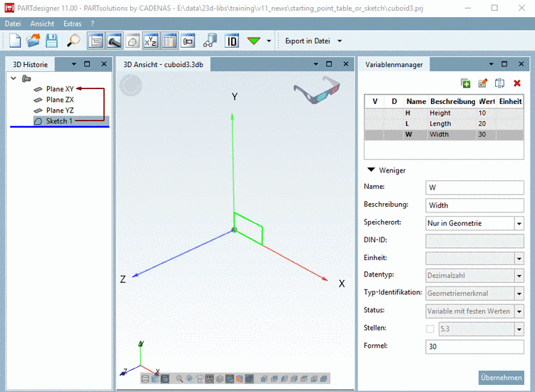Create a new file via toolbar icon
This screenshot has height=392, width=535.
(15, 41)
